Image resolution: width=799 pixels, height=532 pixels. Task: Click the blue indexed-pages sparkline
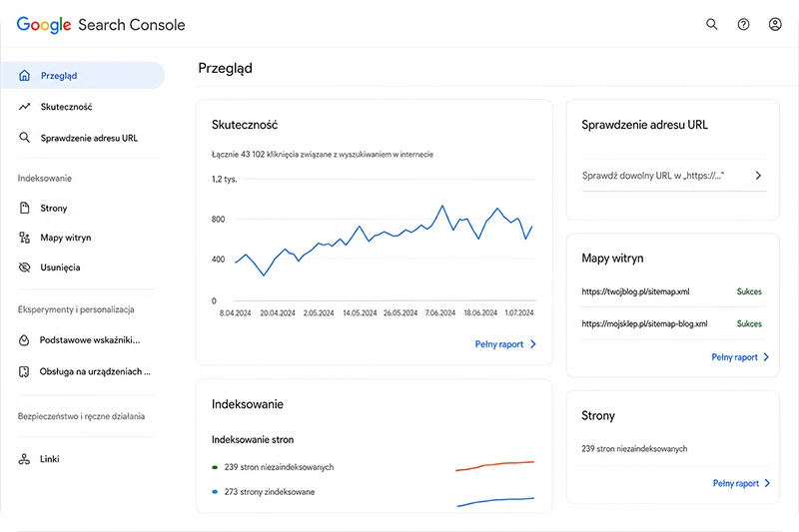(x=495, y=502)
